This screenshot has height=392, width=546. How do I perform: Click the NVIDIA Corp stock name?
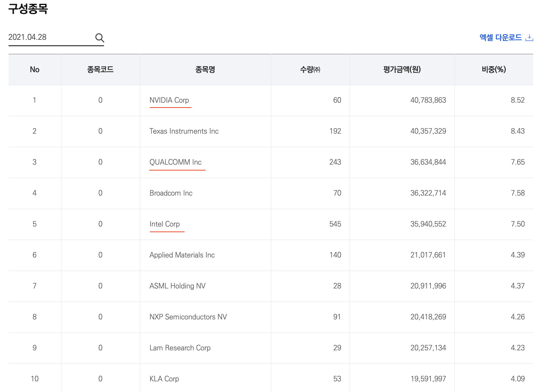[x=169, y=100]
